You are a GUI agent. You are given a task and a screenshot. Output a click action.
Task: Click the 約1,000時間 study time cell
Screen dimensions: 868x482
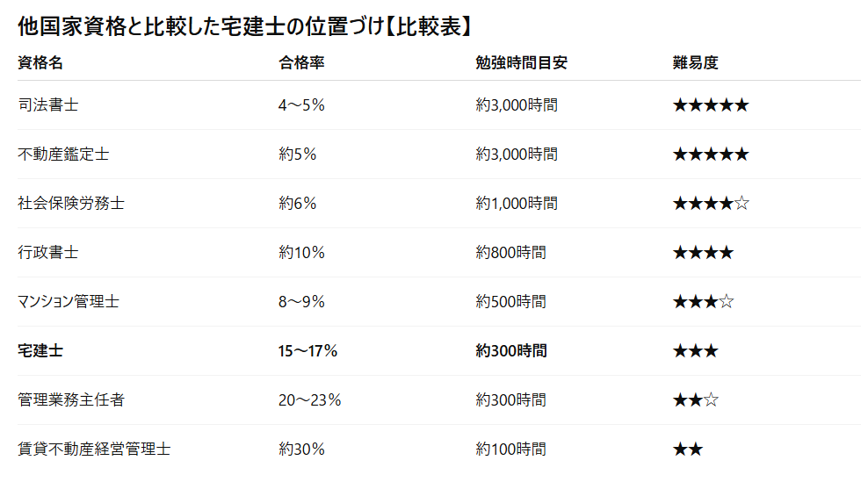[x=516, y=204]
